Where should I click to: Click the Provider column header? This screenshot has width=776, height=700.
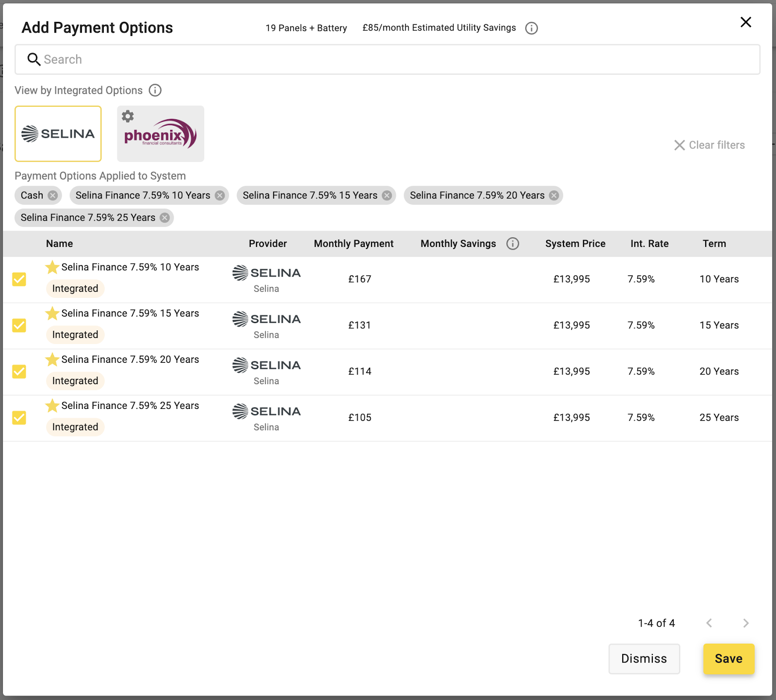tap(268, 244)
